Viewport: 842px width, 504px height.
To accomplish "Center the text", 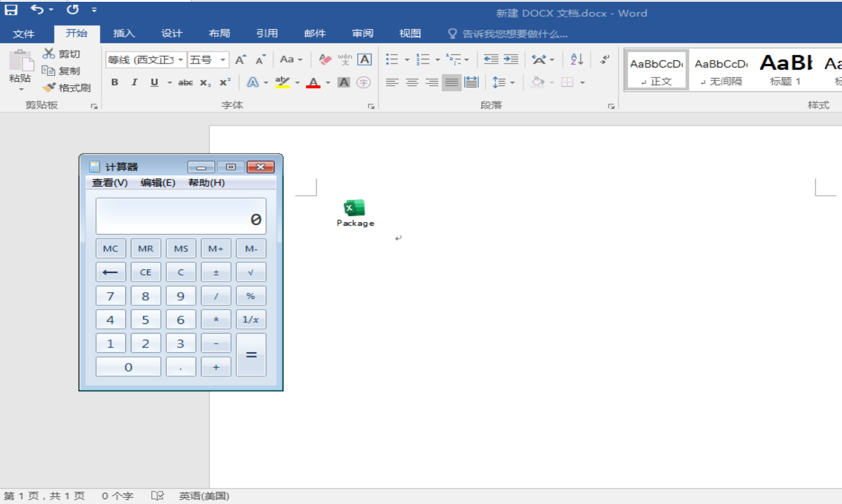I will [412, 82].
